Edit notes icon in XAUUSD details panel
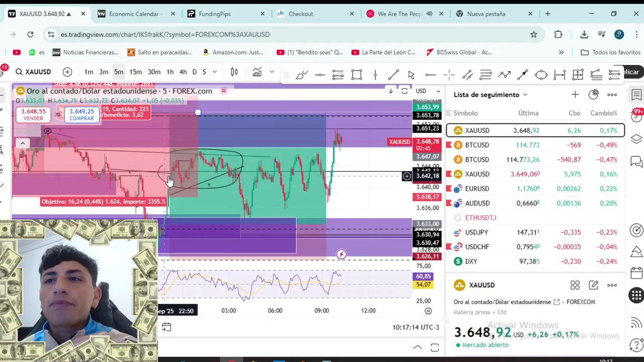 click(594, 285)
